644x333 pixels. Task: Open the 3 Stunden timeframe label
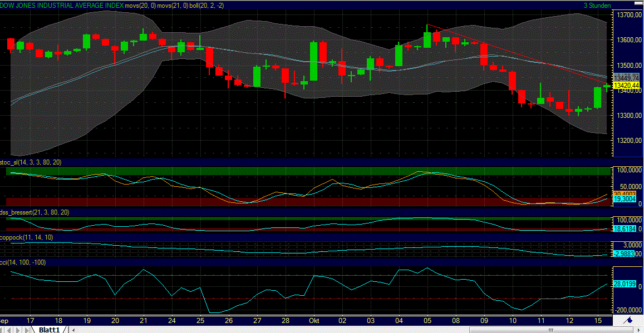click(x=598, y=5)
